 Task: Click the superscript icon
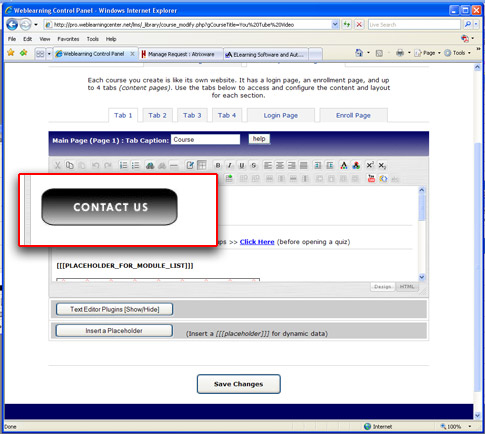(370, 165)
